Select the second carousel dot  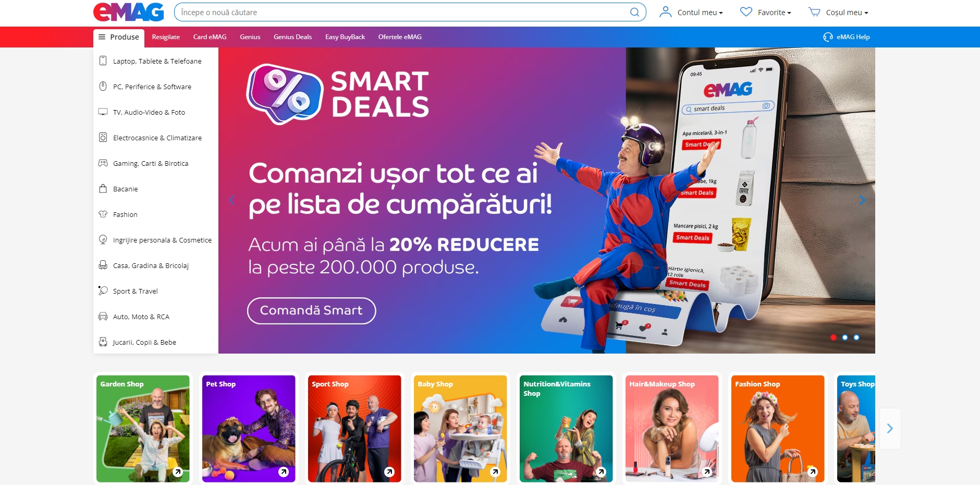[x=845, y=337]
